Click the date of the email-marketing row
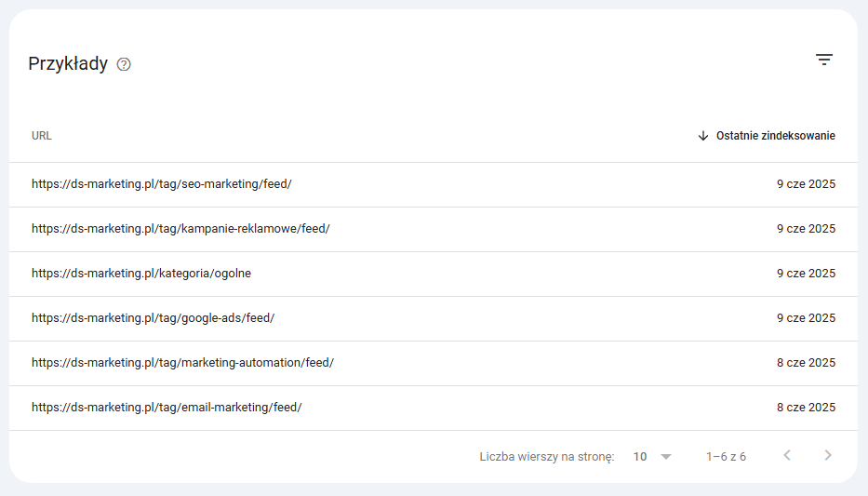The image size is (868, 496). (x=806, y=408)
